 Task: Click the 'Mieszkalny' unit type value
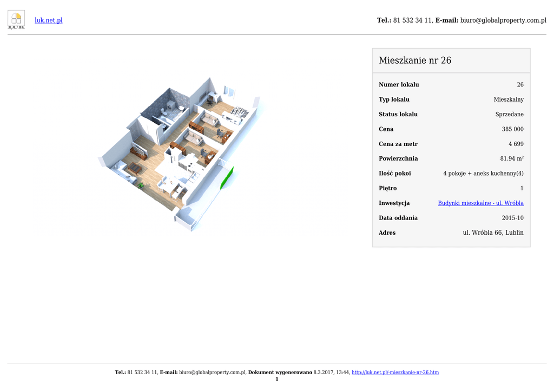[508, 99]
